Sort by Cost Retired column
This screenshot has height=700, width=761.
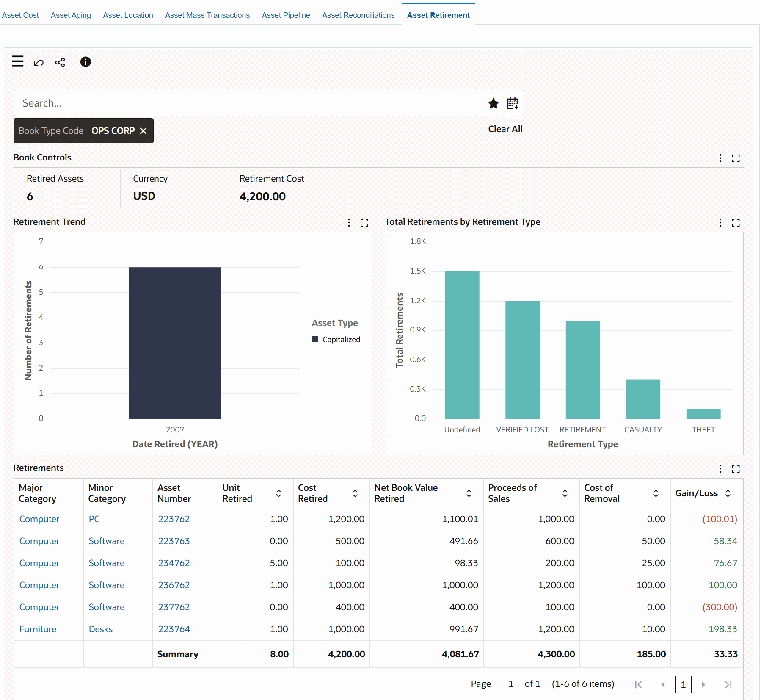click(x=355, y=493)
